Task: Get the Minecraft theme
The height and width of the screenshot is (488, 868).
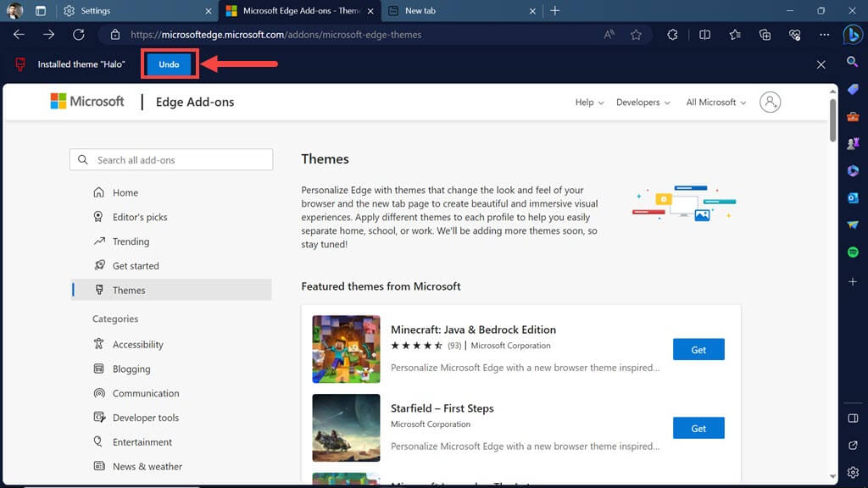Action: [x=698, y=349]
